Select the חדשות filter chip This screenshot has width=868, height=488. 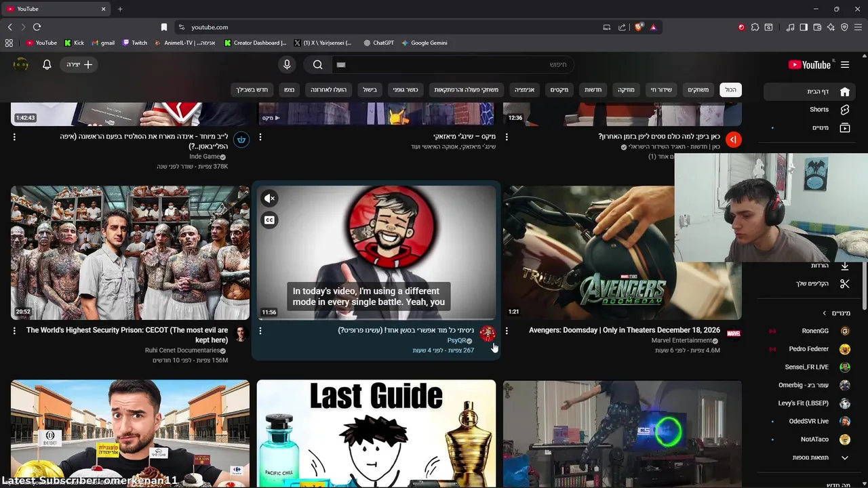593,89
